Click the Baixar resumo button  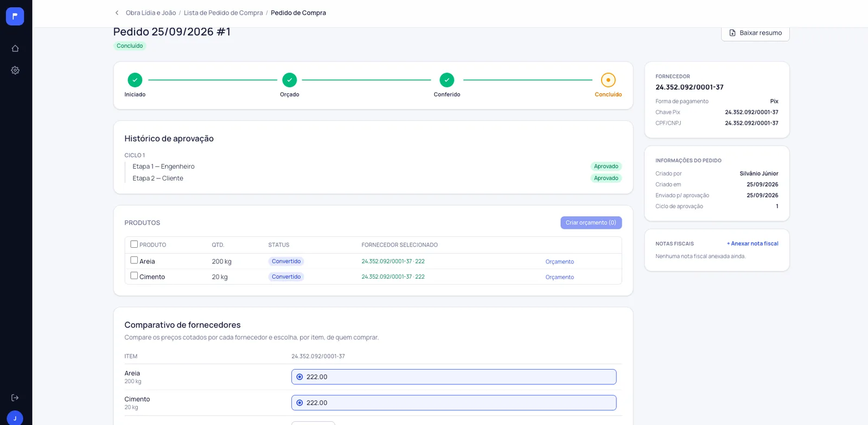coord(755,33)
